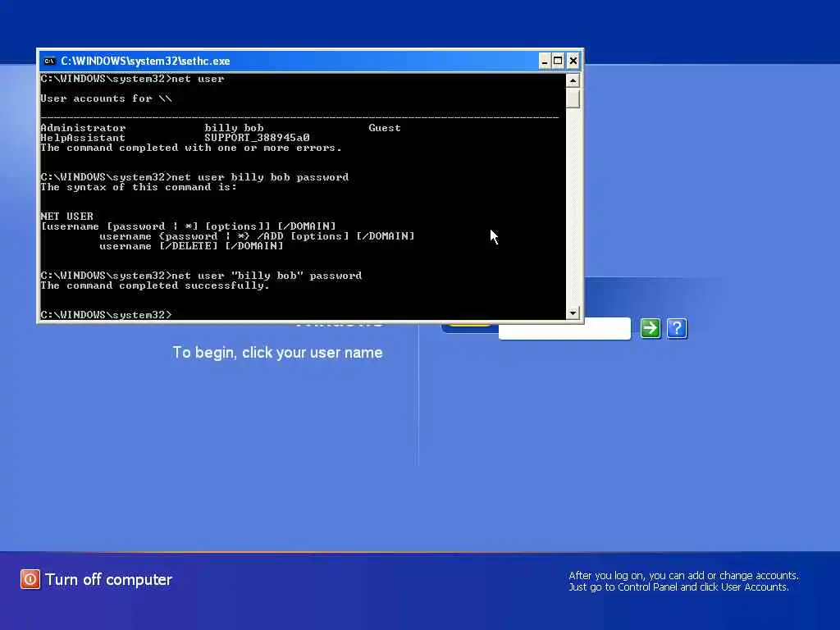The height and width of the screenshot is (630, 840).
Task: Click the green arrow login button
Action: click(651, 328)
